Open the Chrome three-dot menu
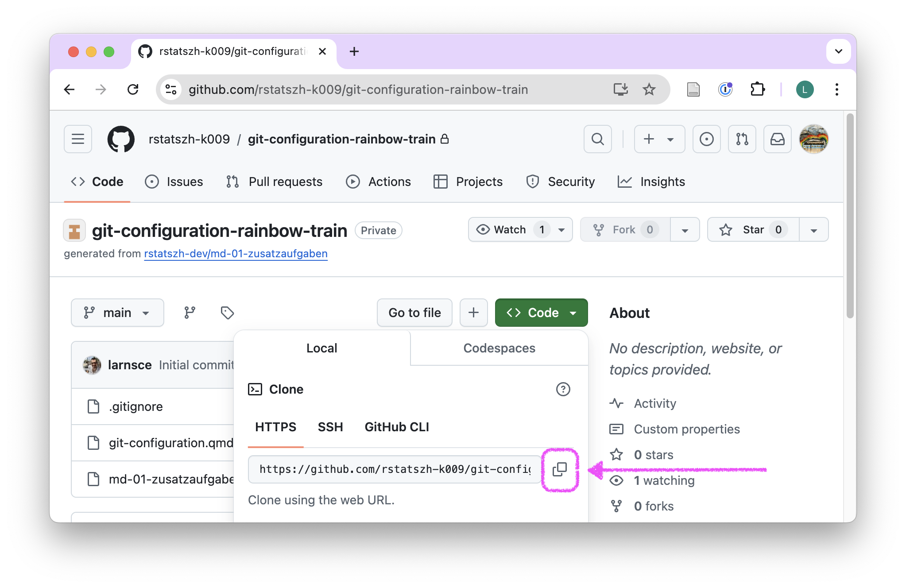Screen dimensions: 906x588 [837, 89]
